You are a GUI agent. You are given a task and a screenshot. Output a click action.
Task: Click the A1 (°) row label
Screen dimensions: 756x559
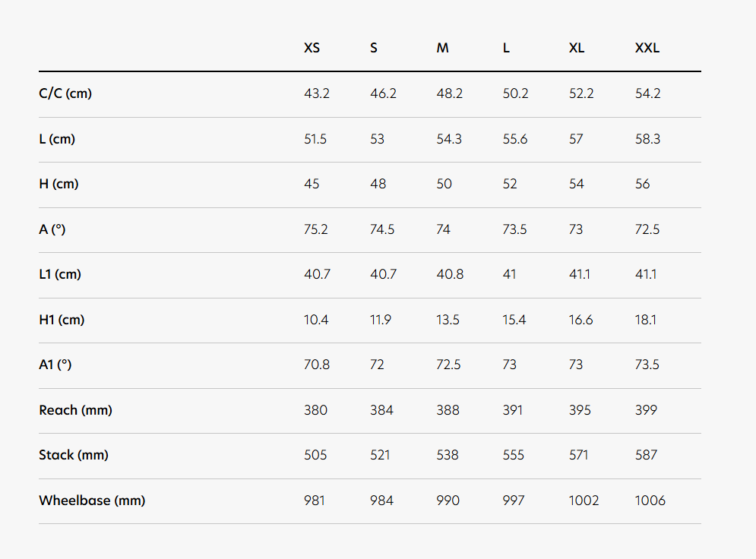(x=55, y=365)
